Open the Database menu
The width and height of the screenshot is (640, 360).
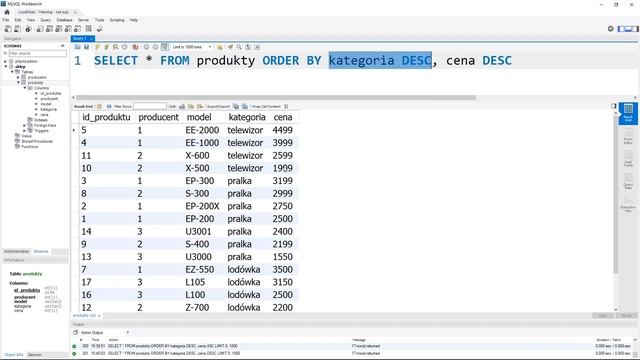64,20
